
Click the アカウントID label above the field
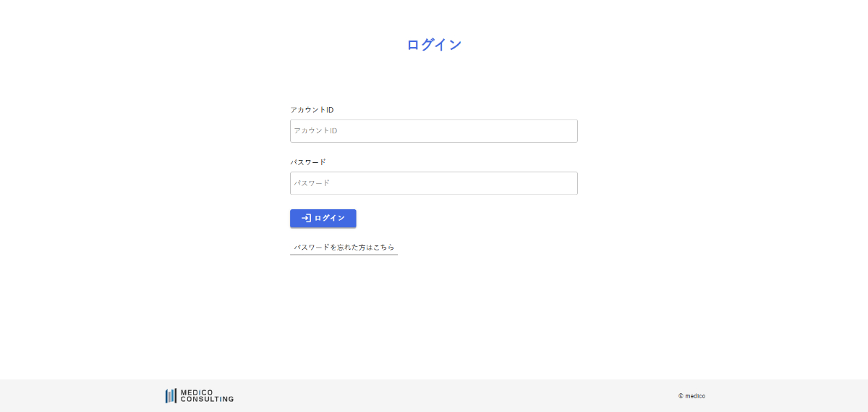click(x=312, y=110)
